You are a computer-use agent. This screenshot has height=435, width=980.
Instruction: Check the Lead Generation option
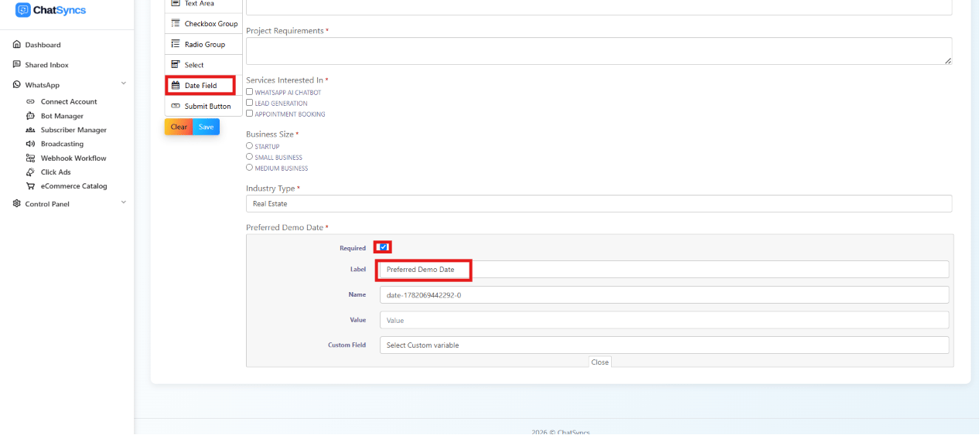click(x=249, y=103)
